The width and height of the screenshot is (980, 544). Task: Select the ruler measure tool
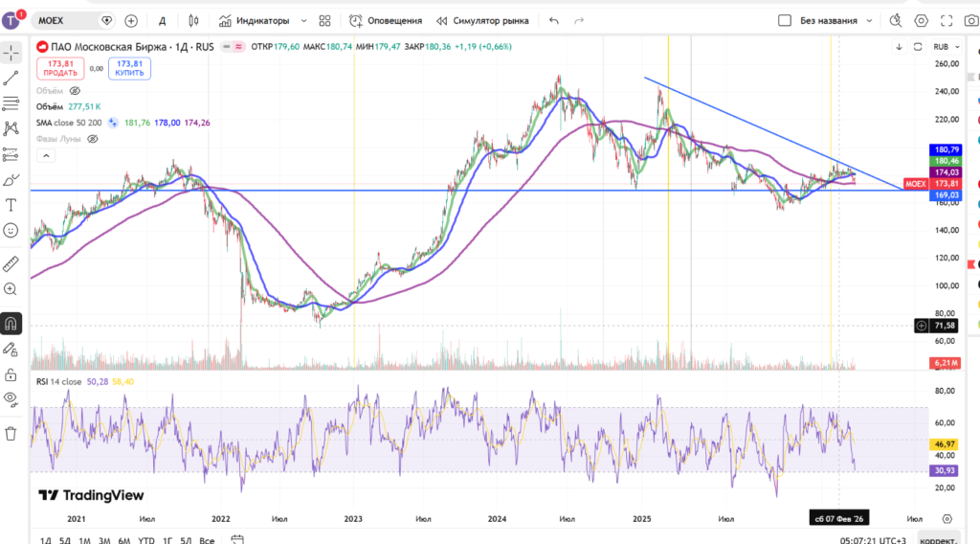tap(11, 264)
